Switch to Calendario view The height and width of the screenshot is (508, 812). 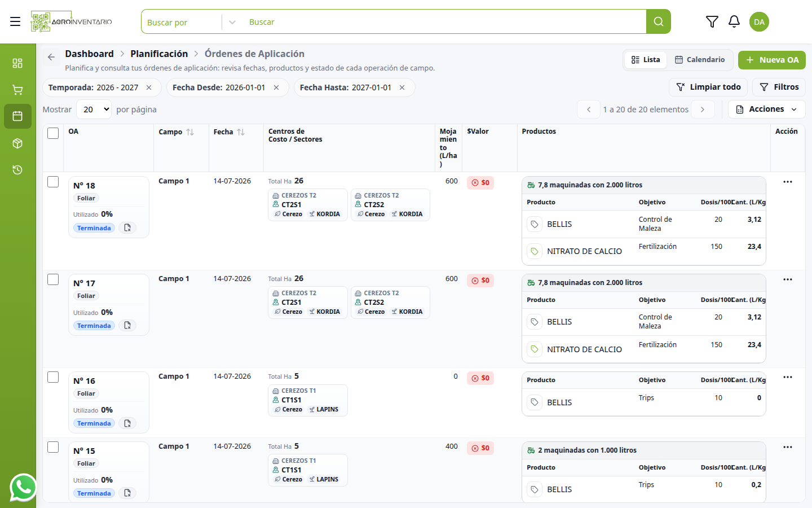700,60
